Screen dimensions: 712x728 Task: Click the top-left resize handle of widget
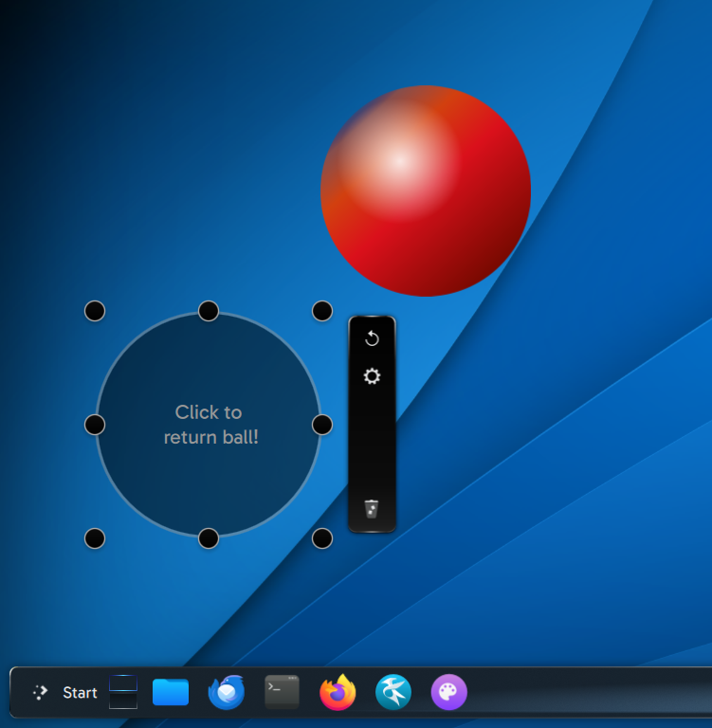click(95, 311)
